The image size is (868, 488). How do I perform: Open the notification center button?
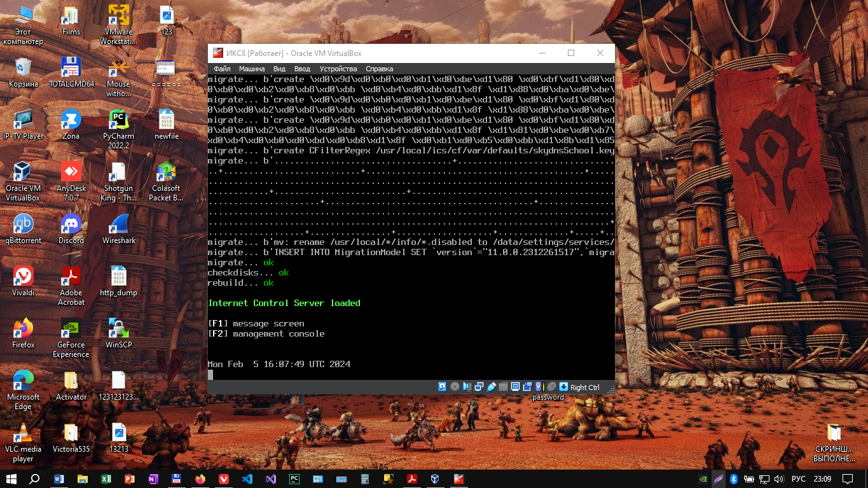(848, 478)
